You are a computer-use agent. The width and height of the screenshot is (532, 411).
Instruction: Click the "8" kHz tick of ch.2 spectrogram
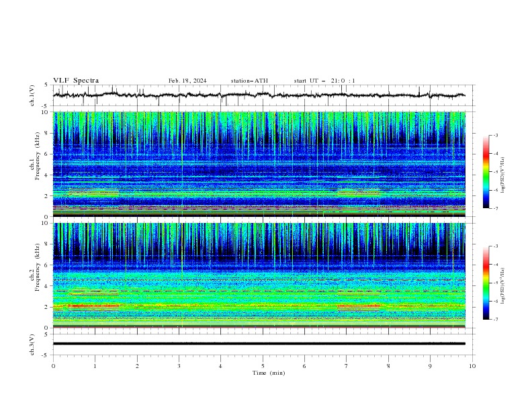tap(48, 244)
